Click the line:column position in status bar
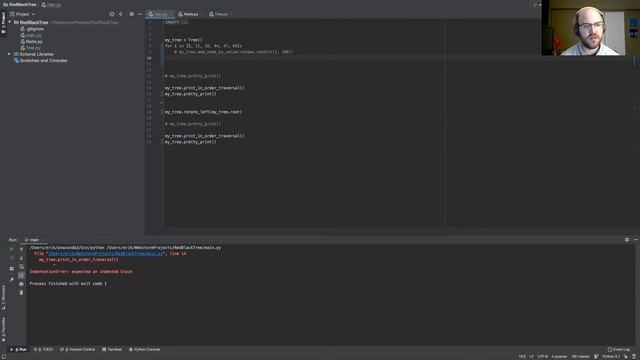The image size is (640, 360). (x=522, y=356)
